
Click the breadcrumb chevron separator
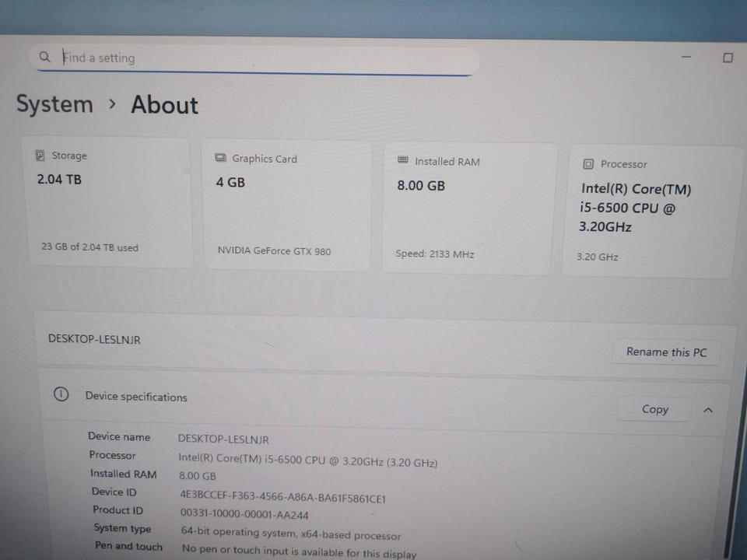click(112, 103)
